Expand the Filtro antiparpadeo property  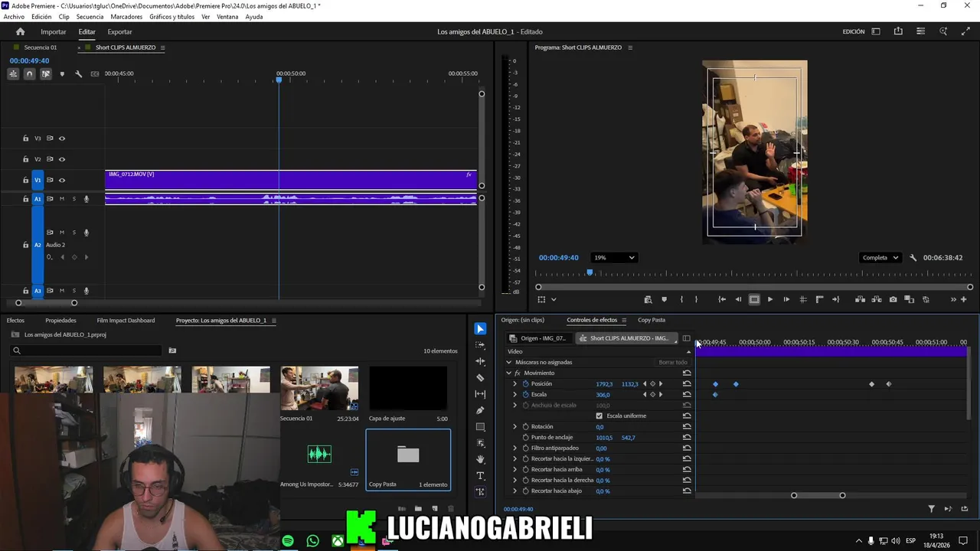tap(515, 448)
